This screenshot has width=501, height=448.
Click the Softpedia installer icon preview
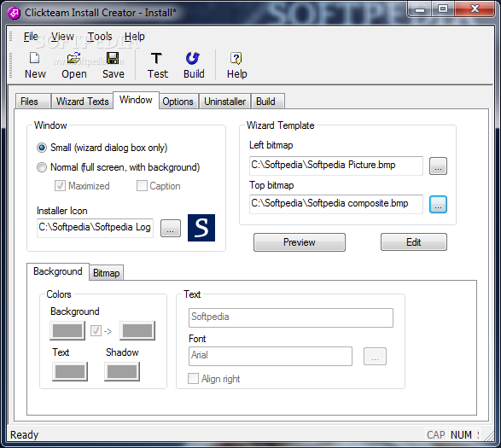(201, 228)
